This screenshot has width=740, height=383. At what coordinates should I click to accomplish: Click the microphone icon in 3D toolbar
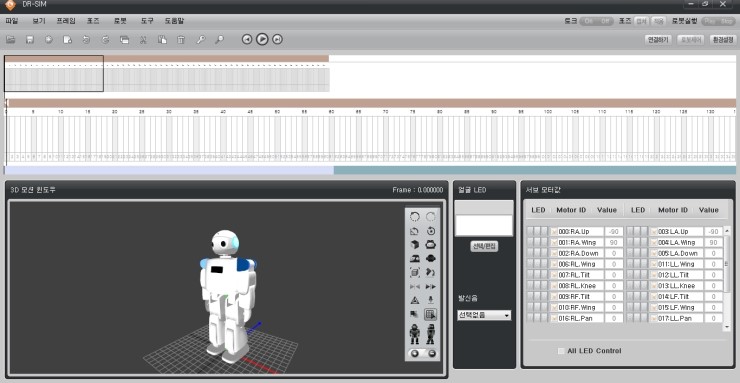click(x=430, y=300)
